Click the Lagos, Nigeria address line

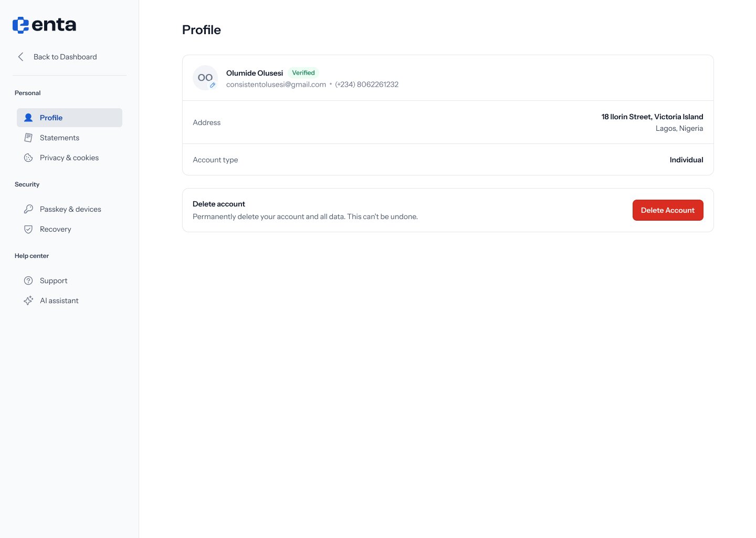coord(679,128)
